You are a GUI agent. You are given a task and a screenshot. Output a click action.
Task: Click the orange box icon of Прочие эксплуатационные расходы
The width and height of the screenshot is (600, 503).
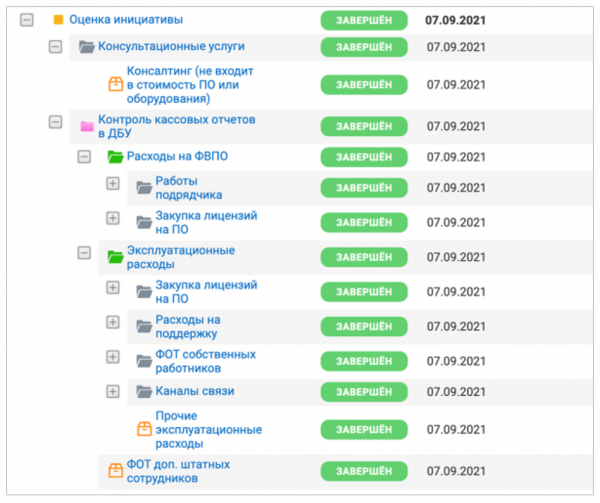(143, 429)
